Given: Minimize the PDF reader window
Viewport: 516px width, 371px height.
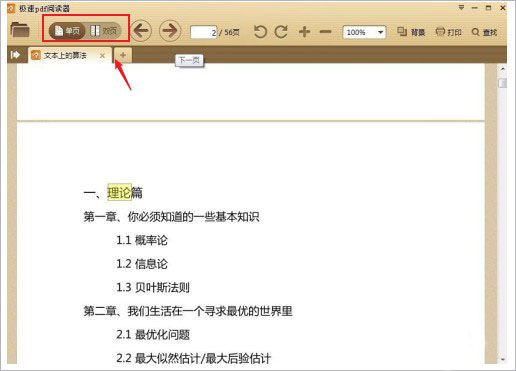Looking at the screenshot, I should tap(475, 8).
